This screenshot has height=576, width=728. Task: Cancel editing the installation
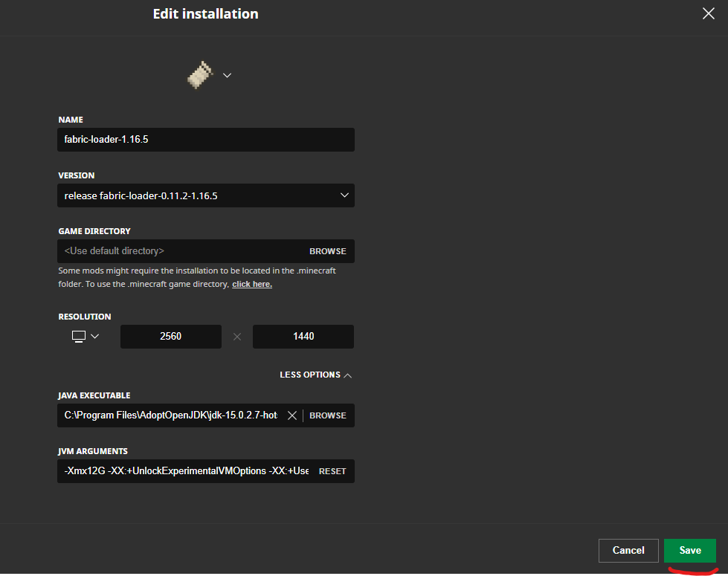tap(628, 551)
